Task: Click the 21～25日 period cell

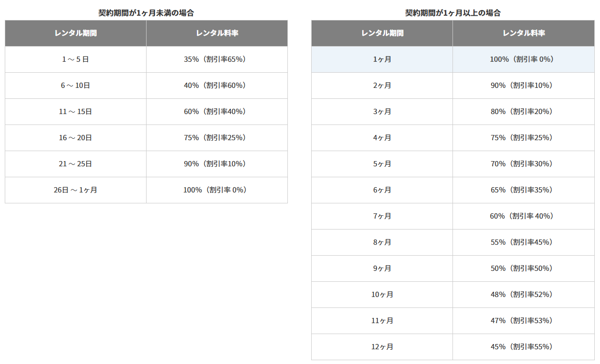Action: coord(75,164)
